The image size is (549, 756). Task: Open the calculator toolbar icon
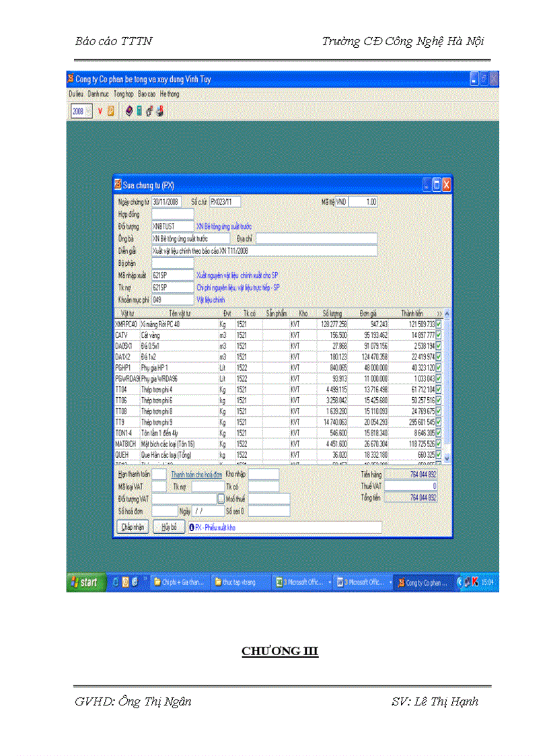click(x=139, y=112)
